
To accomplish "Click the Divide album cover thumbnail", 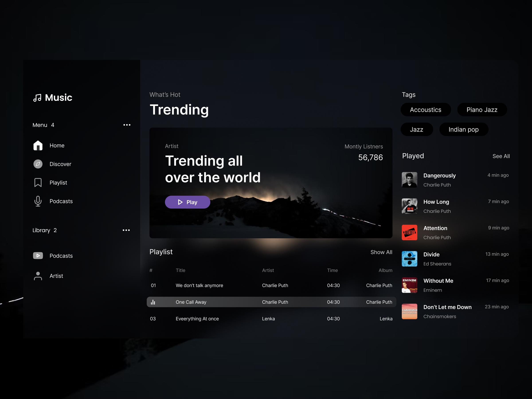I will (x=409, y=259).
